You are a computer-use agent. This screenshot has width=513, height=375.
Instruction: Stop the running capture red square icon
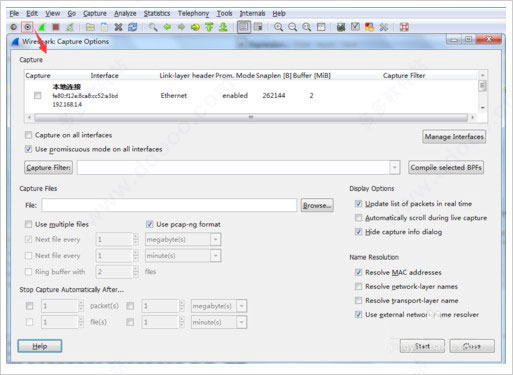tap(56, 27)
